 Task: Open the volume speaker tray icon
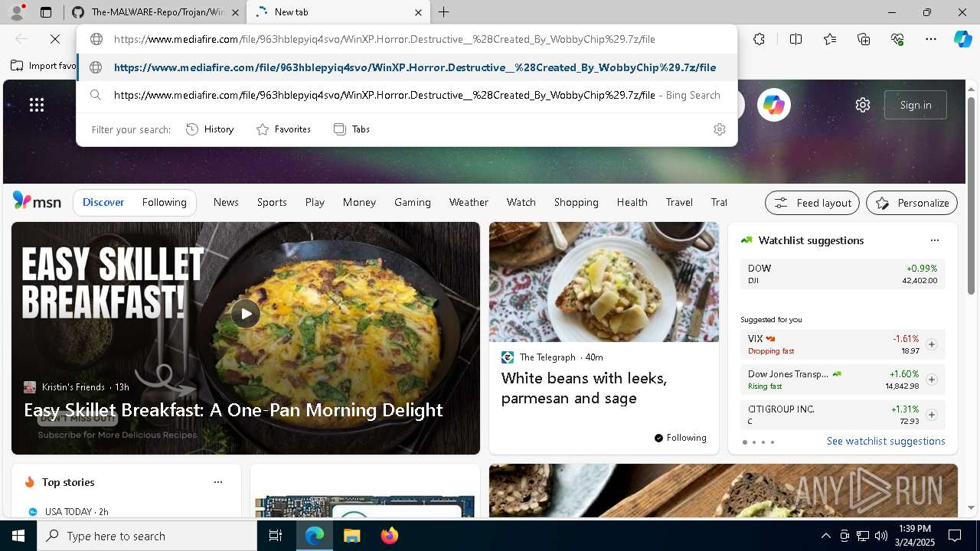[881, 536]
